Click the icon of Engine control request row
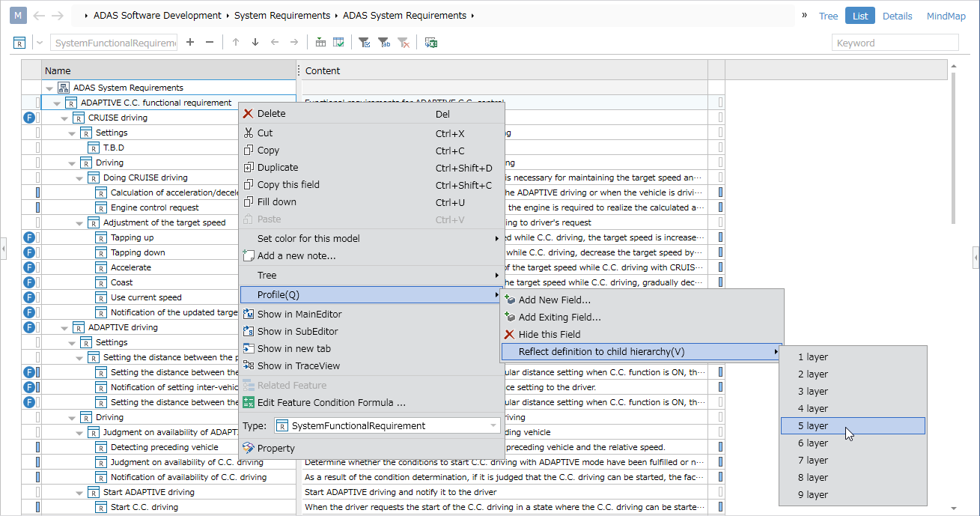Viewport: 980px width, 516px height. (101, 207)
